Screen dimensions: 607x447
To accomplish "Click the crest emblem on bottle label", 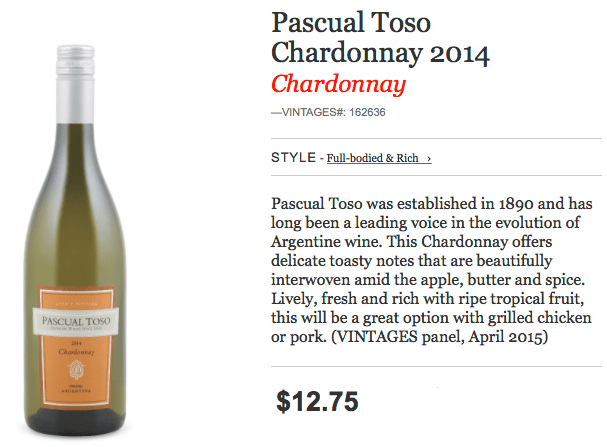I will 76,369.
